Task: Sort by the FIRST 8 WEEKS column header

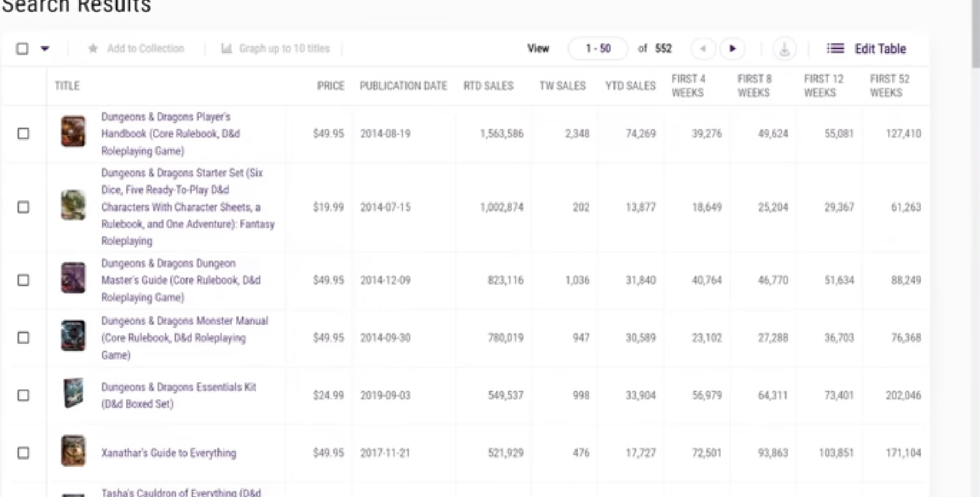Action: coord(755,86)
